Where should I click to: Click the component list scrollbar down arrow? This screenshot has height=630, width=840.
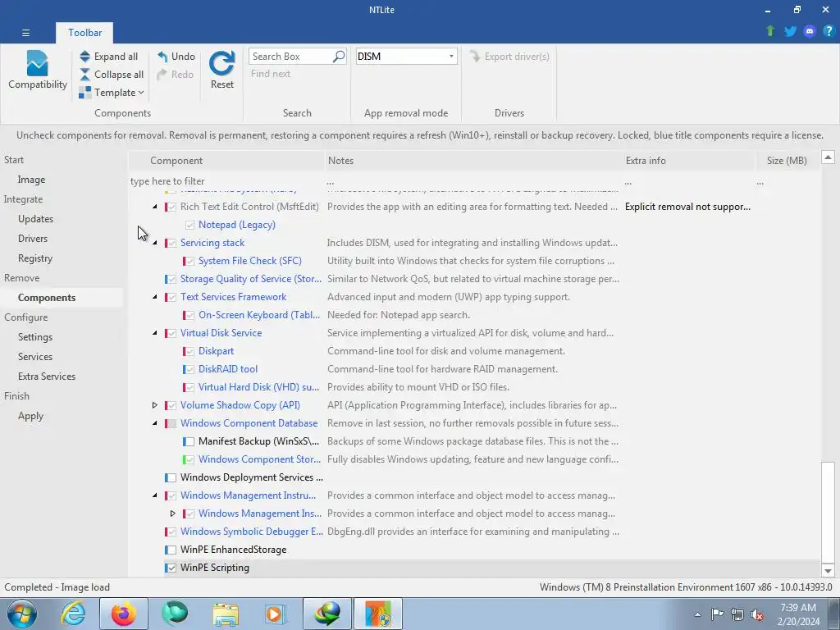tap(828, 571)
